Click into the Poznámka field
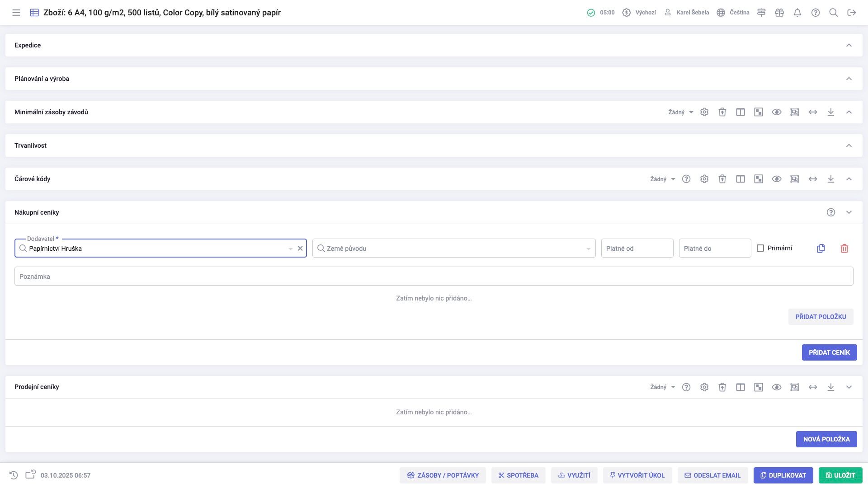Image resolution: width=868 pixels, height=488 pixels. click(434, 277)
